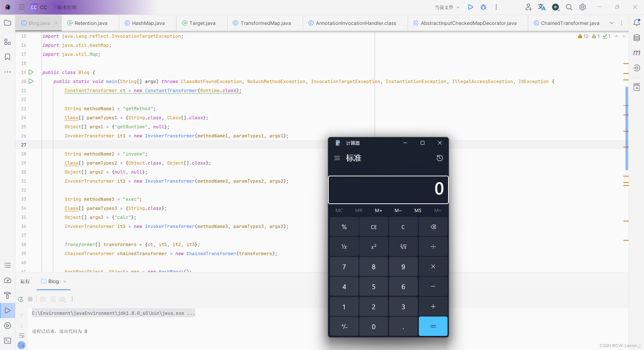Switch to AnnotationInvocationHandler.class tab
Image resolution: width=644 pixels, height=350 pixels.
[355, 23]
